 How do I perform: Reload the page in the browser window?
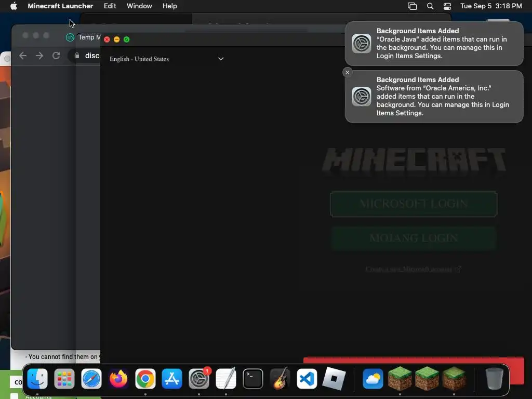pos(56,56)
